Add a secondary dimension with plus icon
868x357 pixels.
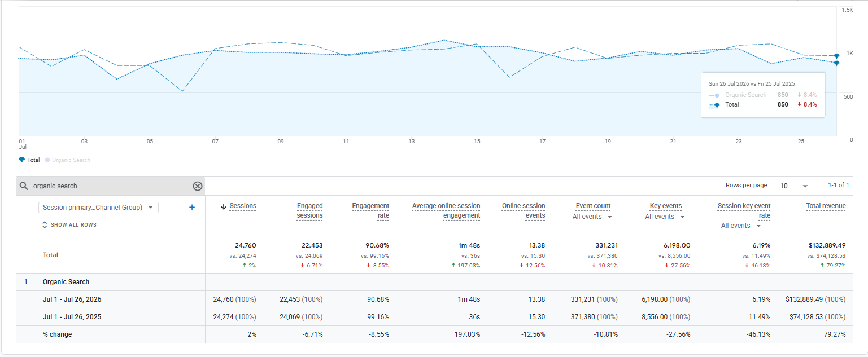click(192, 208)
